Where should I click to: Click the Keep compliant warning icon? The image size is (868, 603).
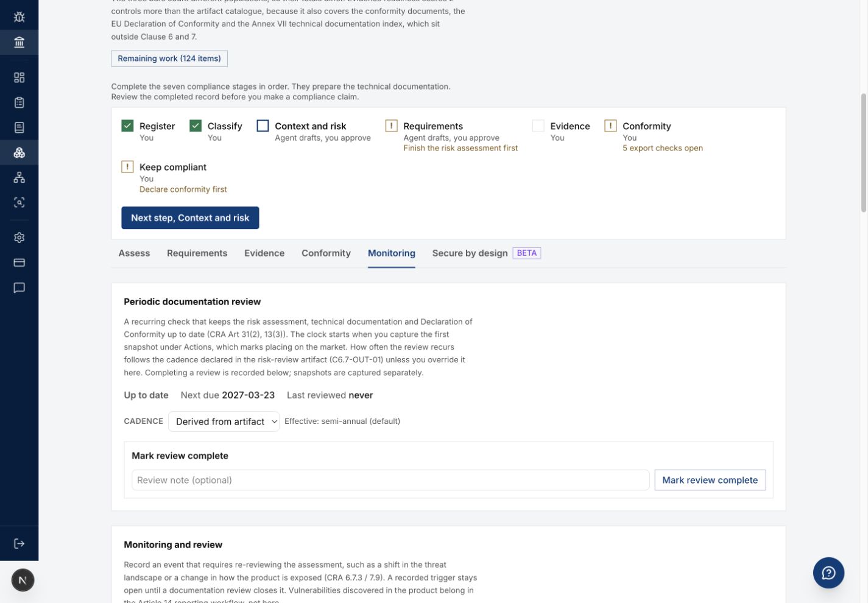(x=127, y=166)
